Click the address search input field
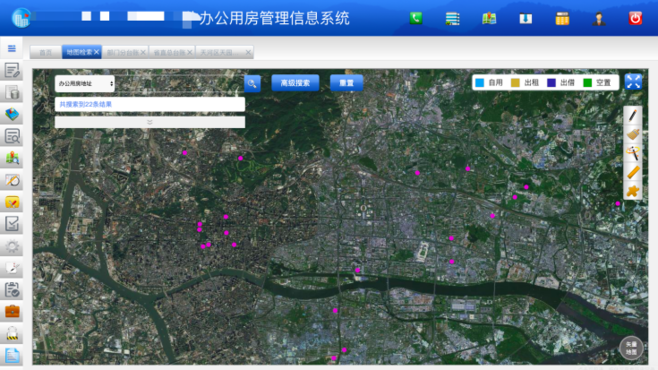 (x=179, y=83)
